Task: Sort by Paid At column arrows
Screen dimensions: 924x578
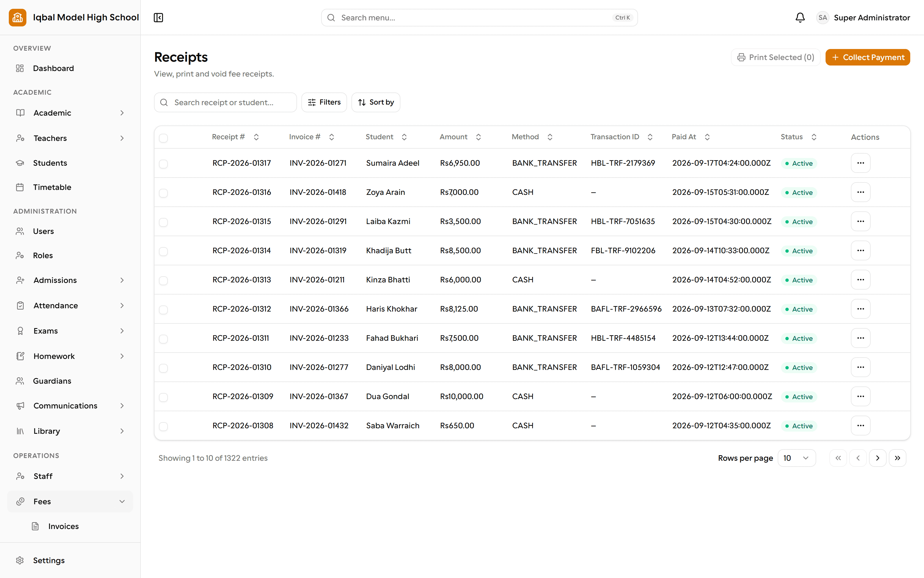Action: pyautogui.click(x=707, y=137)
